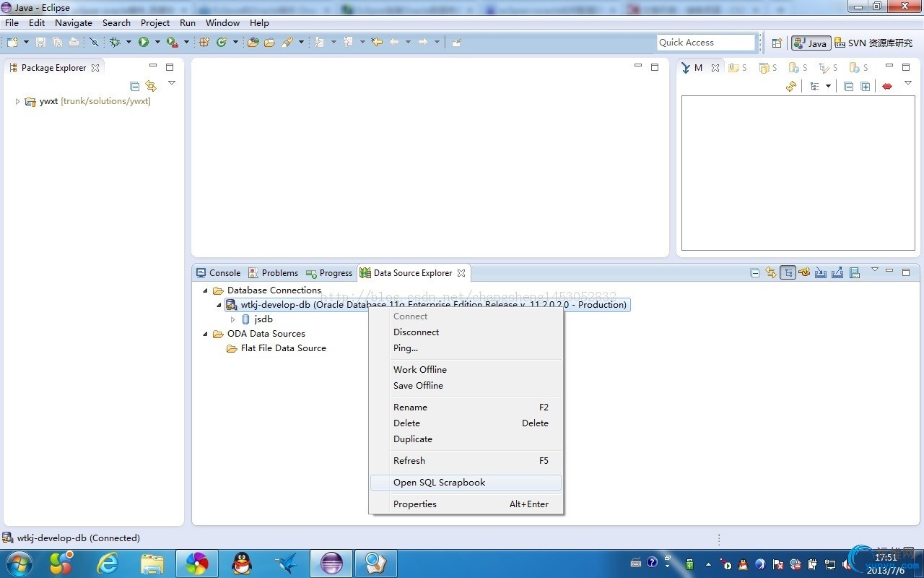Click the Quick Access search field
This screenshot has height=578, width=924.
(706, 43)
